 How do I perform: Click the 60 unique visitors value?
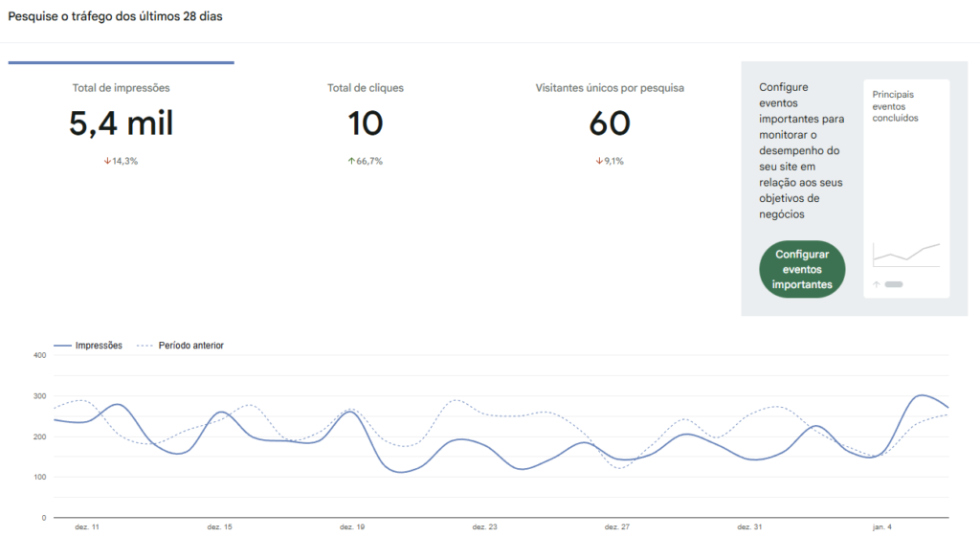(x=610, y=124)
